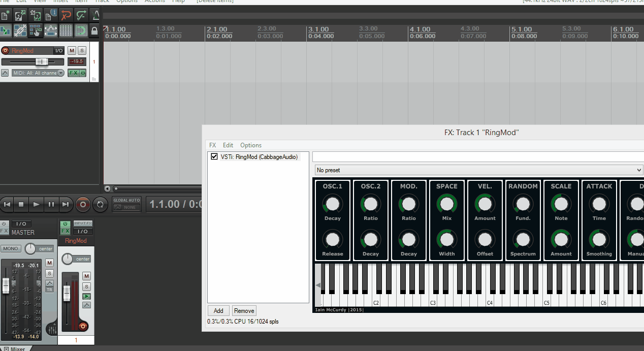Toggle record monitoring on the RingMod mixer strip
This screenshot has width=644, height=351.
[x=86, y=296]
